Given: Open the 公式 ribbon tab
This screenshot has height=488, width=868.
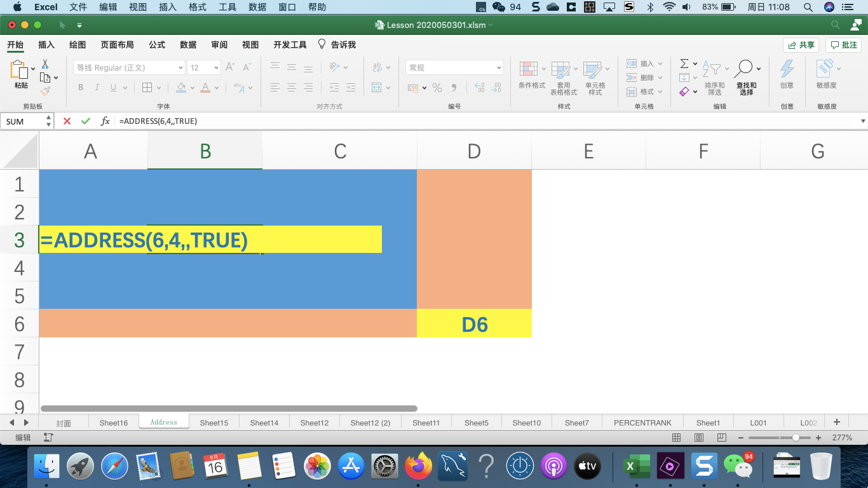Looking at the screenshot, I should tap(157, 44).
